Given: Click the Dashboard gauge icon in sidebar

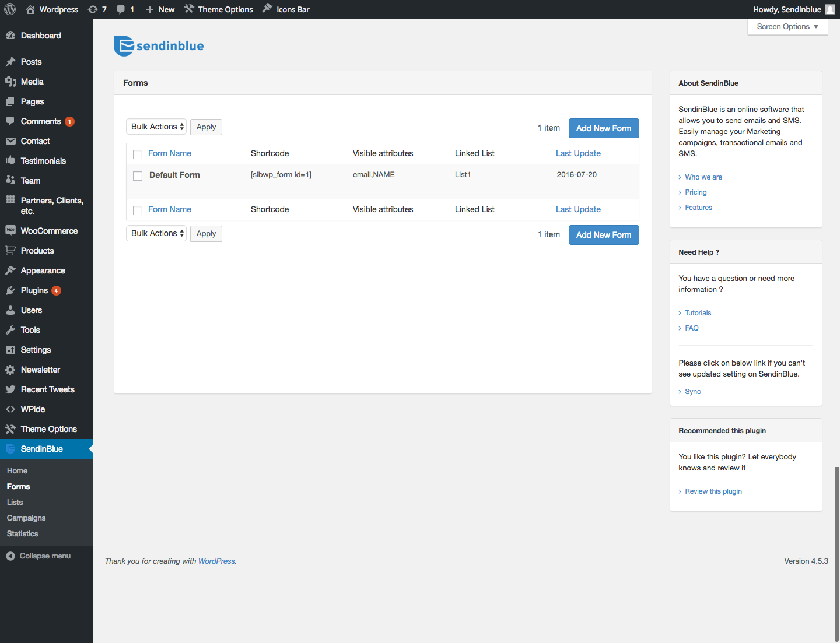Looking at the screenshot, I should pos(10,36).
